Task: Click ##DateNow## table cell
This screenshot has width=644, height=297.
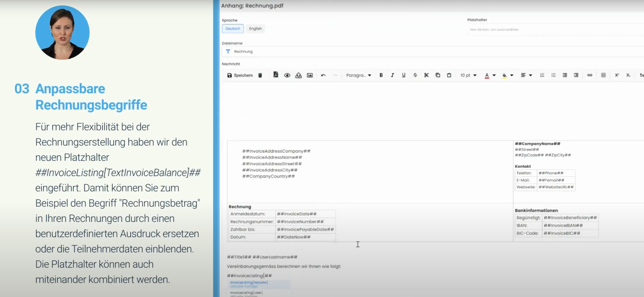Action: click(x=305, y=237)
